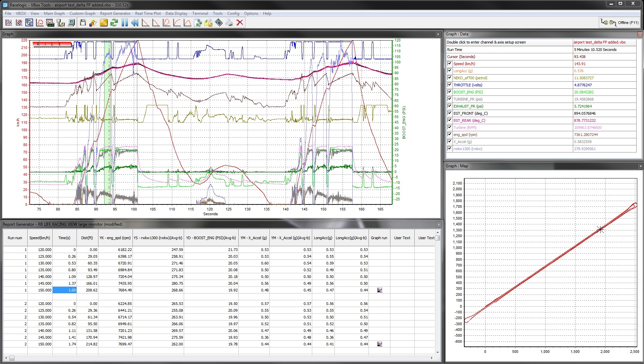The width and height of the screenshot is (644, 364).
Task: Click the blue rewind double-arrow icon
Action: click(x=135, y=23)
